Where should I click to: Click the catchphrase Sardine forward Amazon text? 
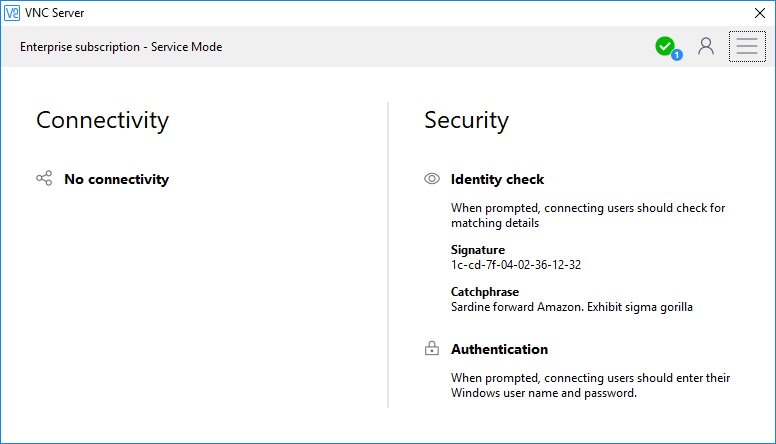click(572, 307)
